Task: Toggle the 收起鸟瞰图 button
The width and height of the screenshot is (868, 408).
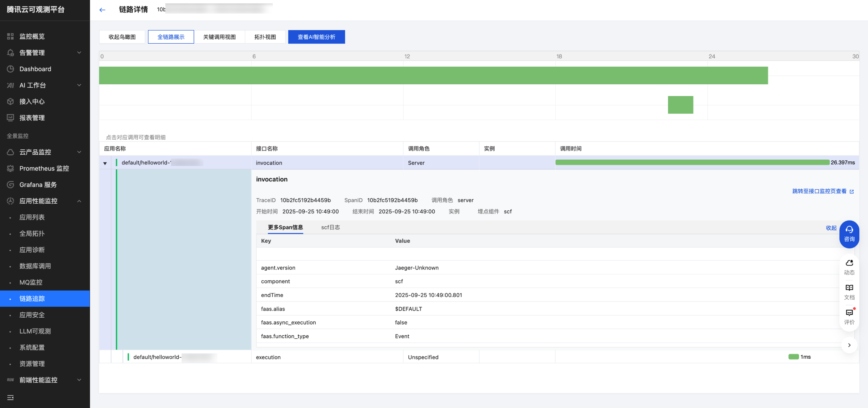Action: 122,37
